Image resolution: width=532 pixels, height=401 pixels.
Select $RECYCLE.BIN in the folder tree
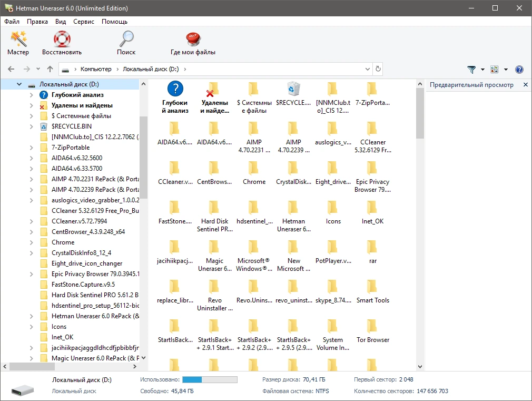pyautogui.click(x=71, y=126)
